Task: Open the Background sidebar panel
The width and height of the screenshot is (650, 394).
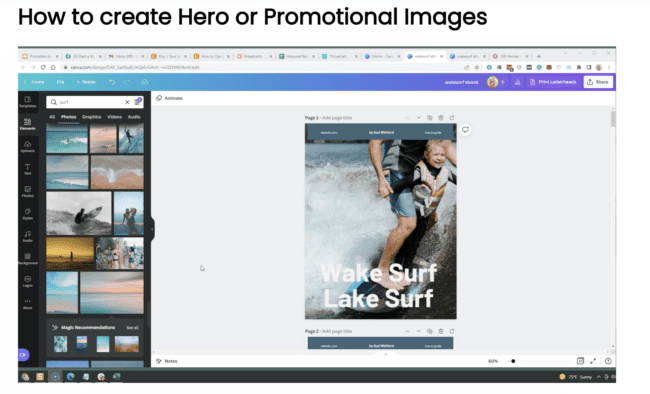Action: coord(27,259)
